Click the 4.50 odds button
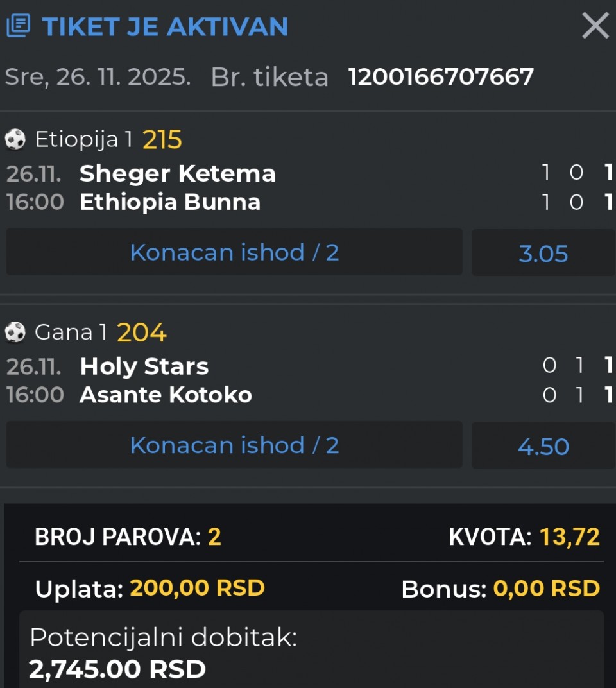 (543, 446)
